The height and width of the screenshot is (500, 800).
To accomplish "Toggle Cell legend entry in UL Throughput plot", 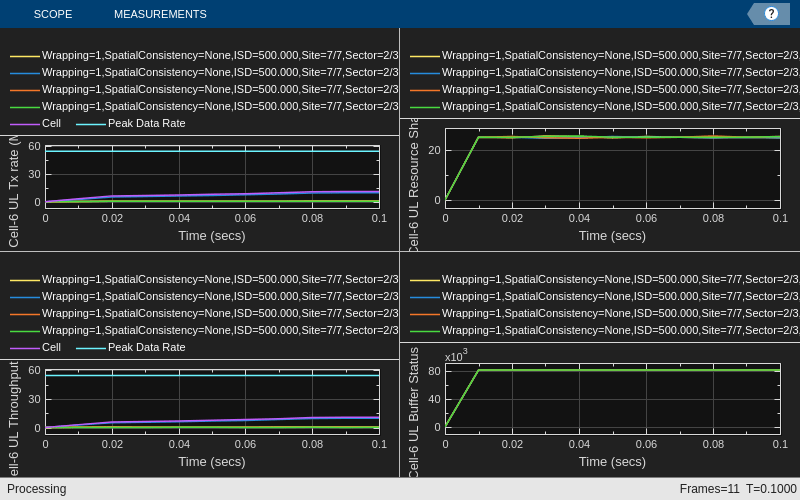I will [36, 347].
